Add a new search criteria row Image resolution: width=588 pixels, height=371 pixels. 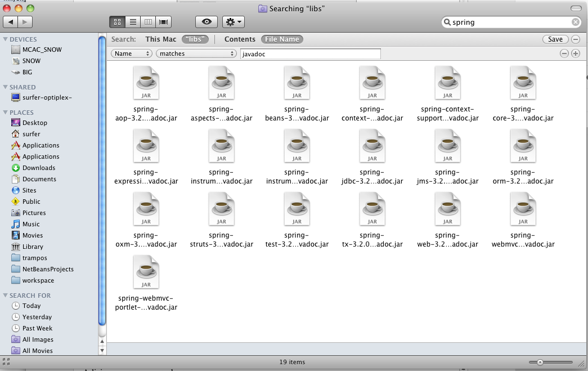pos(576,53)
